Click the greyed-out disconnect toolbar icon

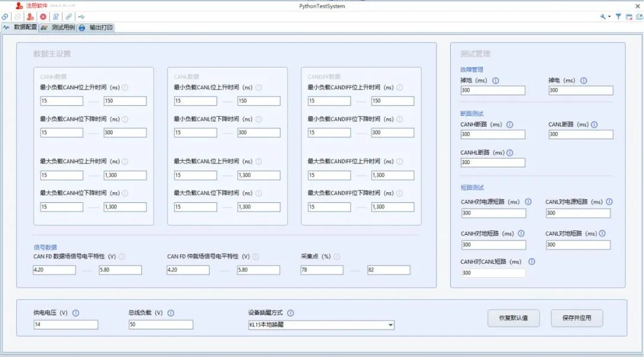coord(18,17)
